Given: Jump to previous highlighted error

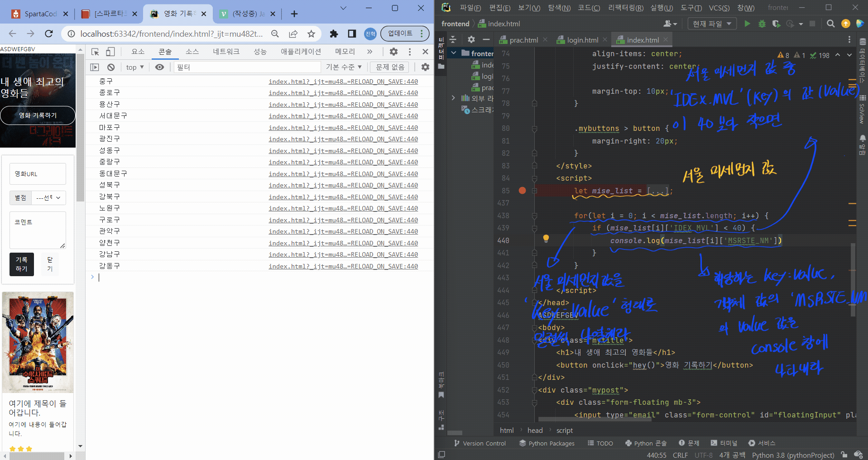Looking at the screenshot, I should (x=838, y=55).
